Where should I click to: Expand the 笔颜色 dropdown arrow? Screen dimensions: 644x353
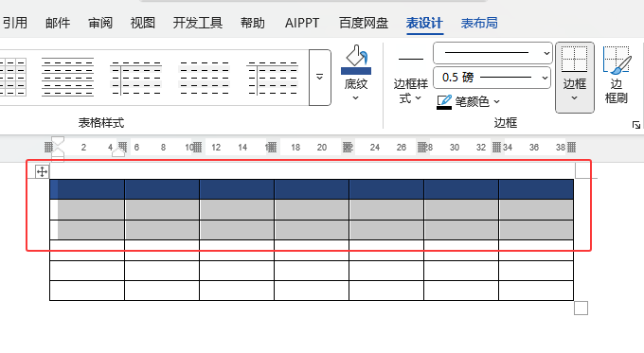497,101
